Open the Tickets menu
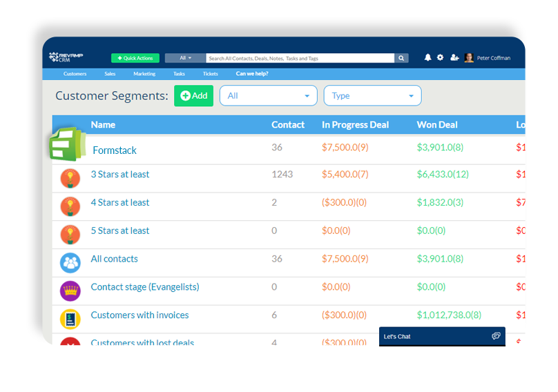 pyautogui.click(x=211, y=74)
